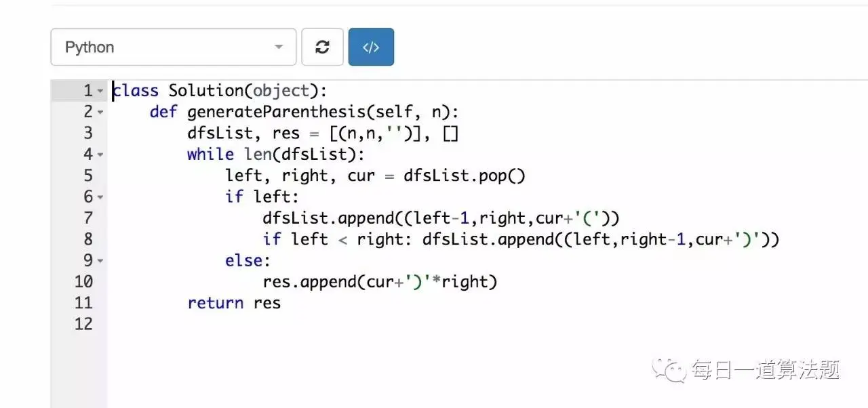This screenshot has width=868, height=408.
Task: Click line number 7 in gutter
Action: coord(87,218)
